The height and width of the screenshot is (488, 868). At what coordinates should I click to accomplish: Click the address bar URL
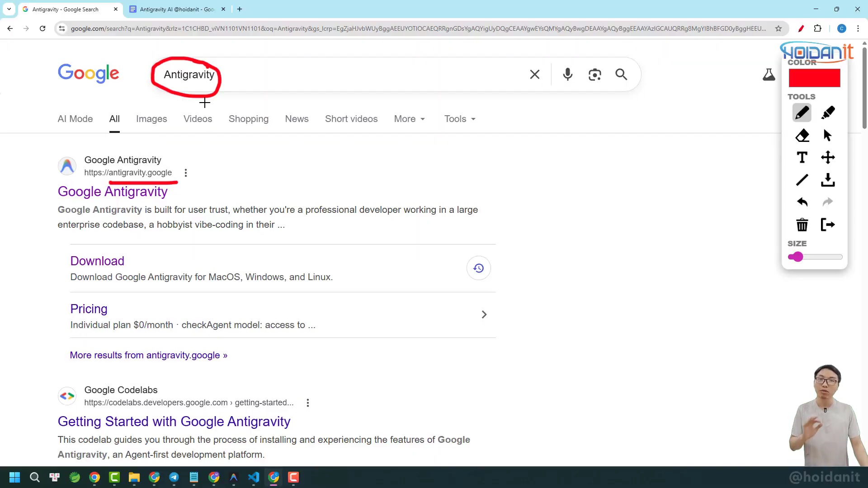[418, 28]
